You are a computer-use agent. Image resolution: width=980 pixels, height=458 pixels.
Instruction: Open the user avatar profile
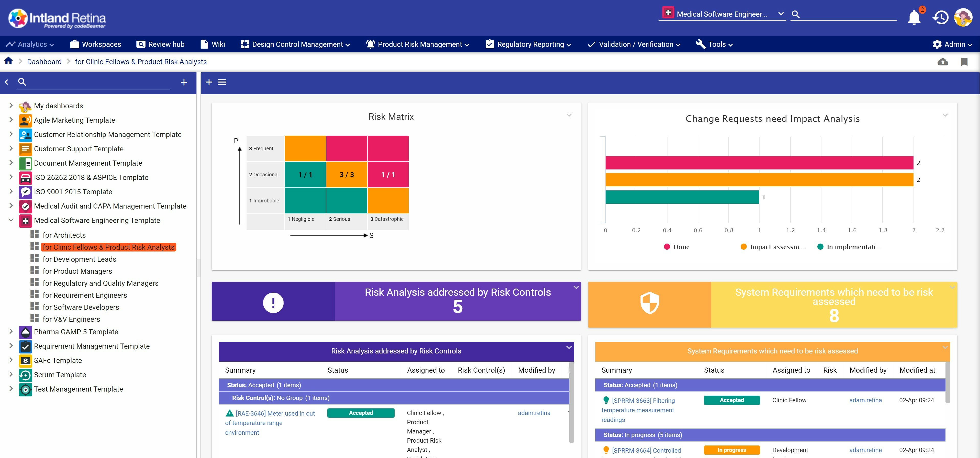(963, 17)
